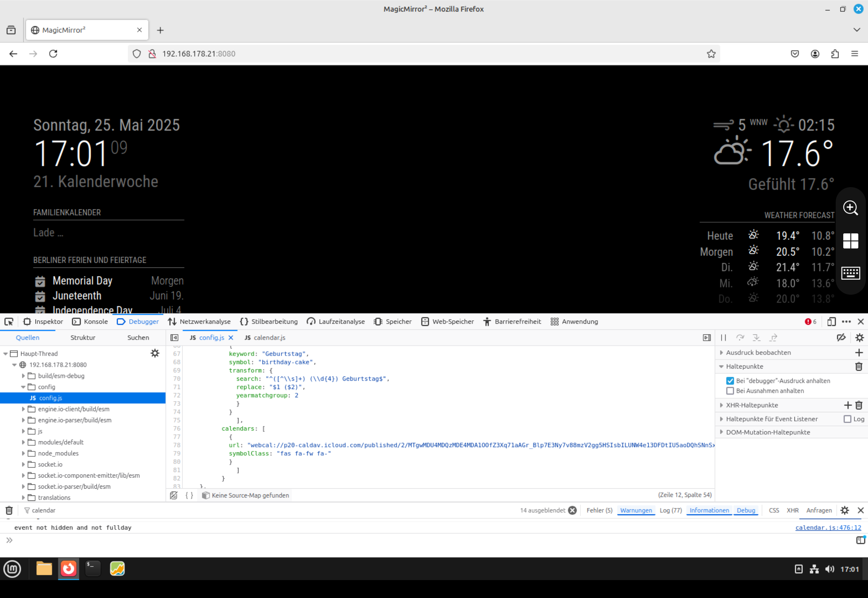Viewport: 868px width, 598px height.
Task: Click the element picker icon in devtools
Action: [9, 322]
